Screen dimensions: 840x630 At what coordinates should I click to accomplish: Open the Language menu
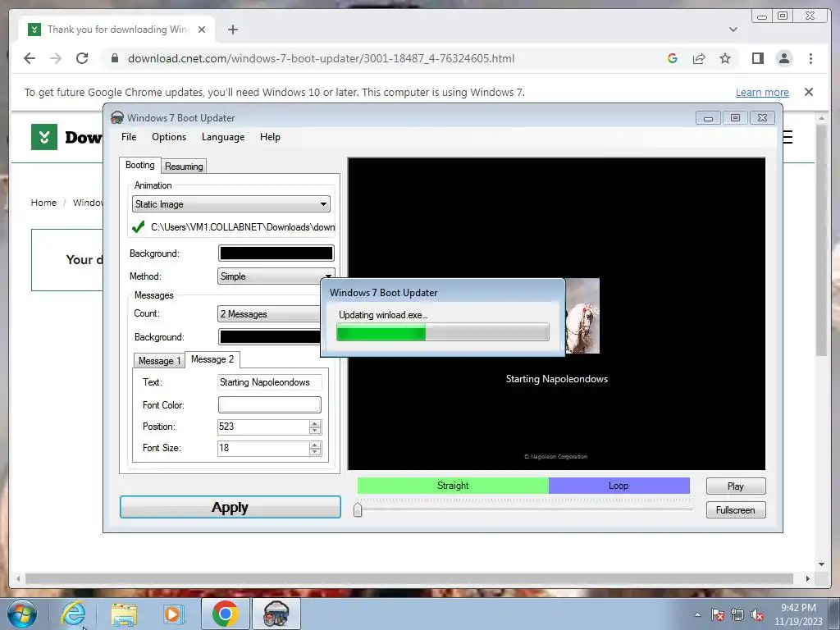[223, 137]
